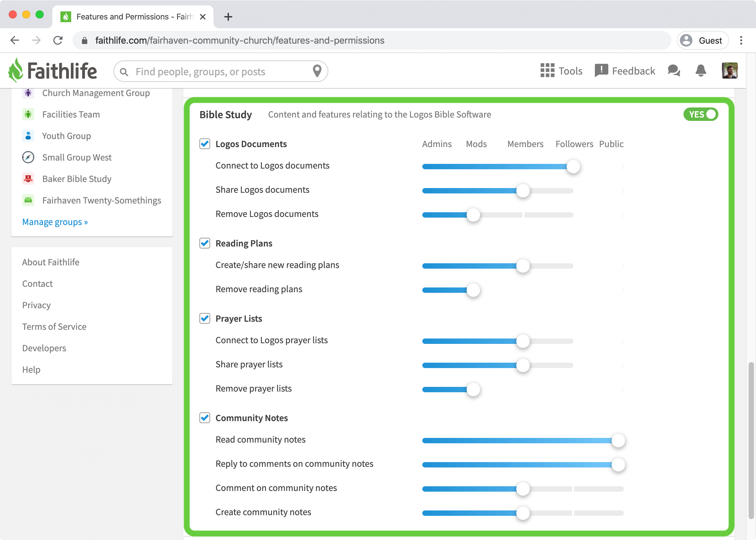Uncheck the Logos Documents checkbox

pos(205,144)
